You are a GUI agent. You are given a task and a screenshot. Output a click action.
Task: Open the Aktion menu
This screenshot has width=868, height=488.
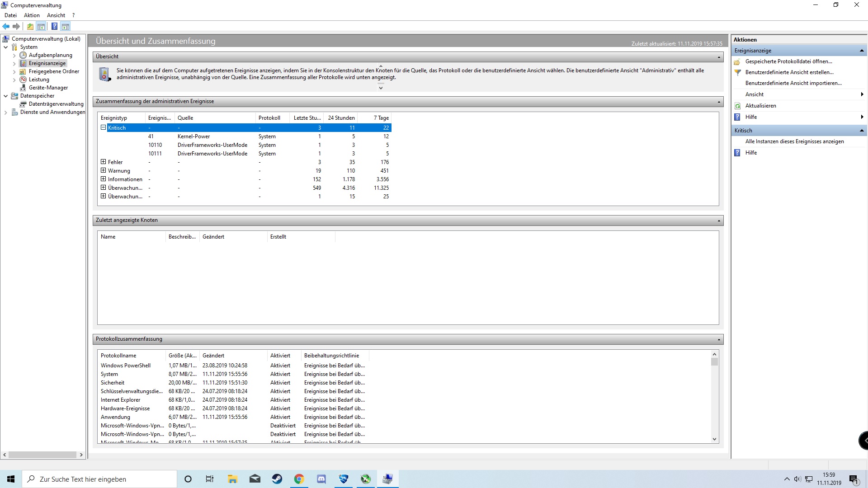[x=32, y=15]
